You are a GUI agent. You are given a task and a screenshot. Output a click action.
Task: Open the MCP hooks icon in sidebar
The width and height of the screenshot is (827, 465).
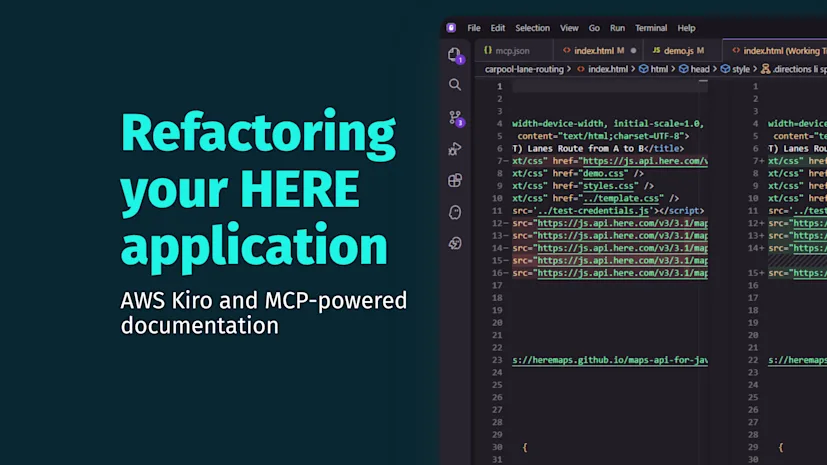pos(455,243)
